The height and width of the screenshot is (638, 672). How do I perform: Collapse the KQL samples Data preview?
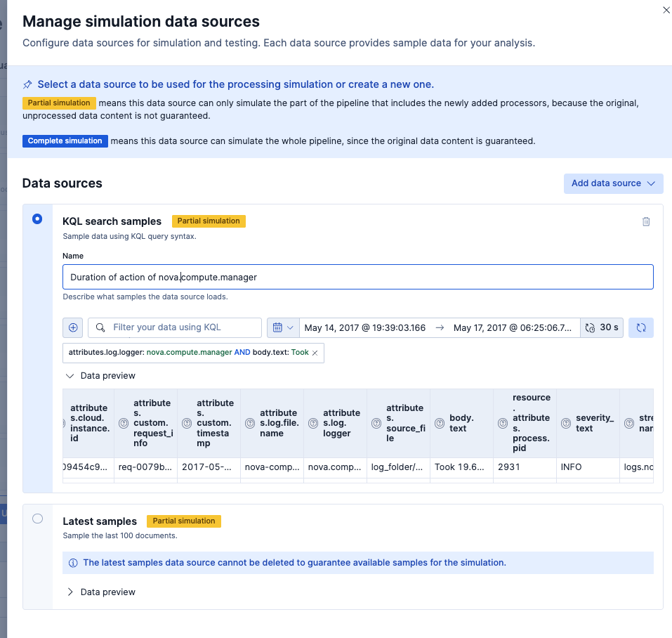tap(70, 376)
